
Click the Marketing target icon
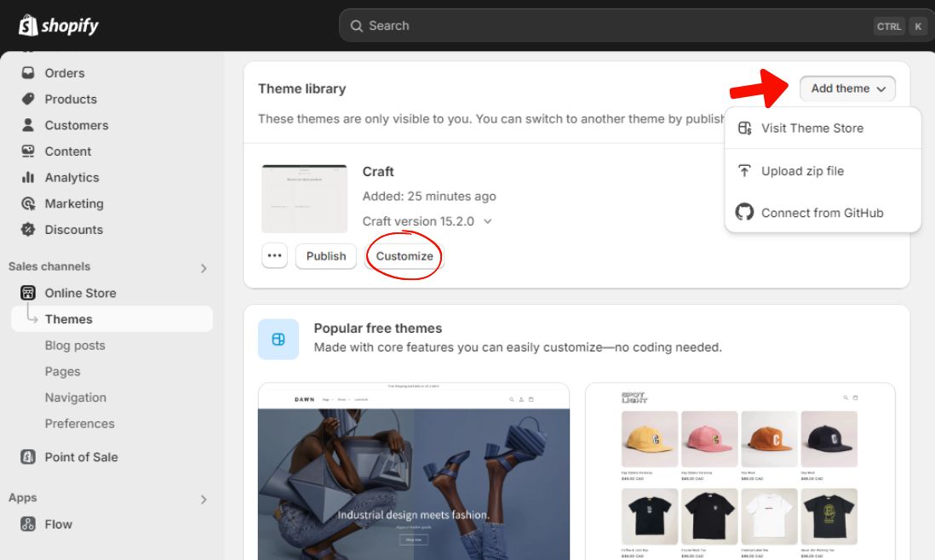(28, 203)
